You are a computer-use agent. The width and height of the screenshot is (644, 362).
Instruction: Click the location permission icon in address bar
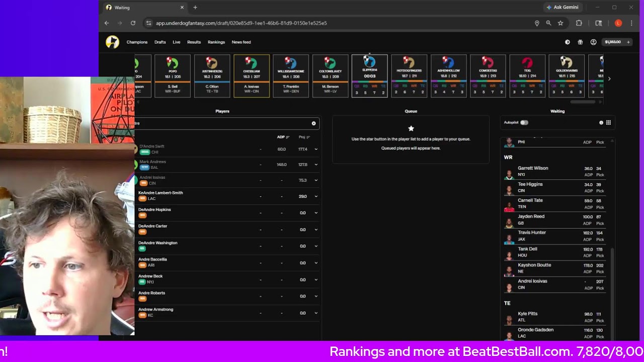pos(537,23)
